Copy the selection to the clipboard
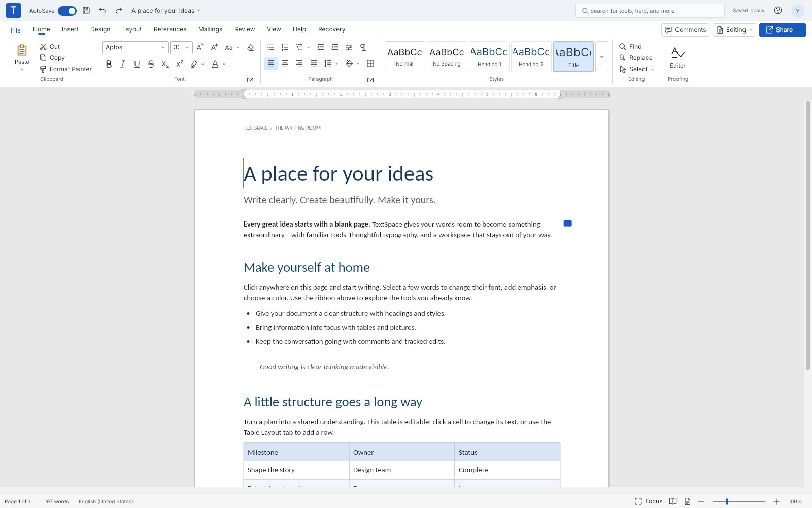 point(43,58)
